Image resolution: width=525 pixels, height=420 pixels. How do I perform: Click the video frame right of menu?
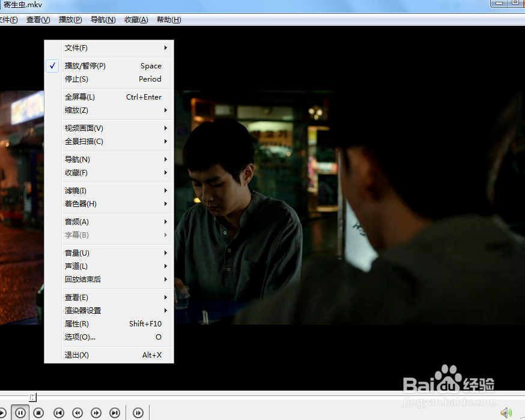[348, 208]
